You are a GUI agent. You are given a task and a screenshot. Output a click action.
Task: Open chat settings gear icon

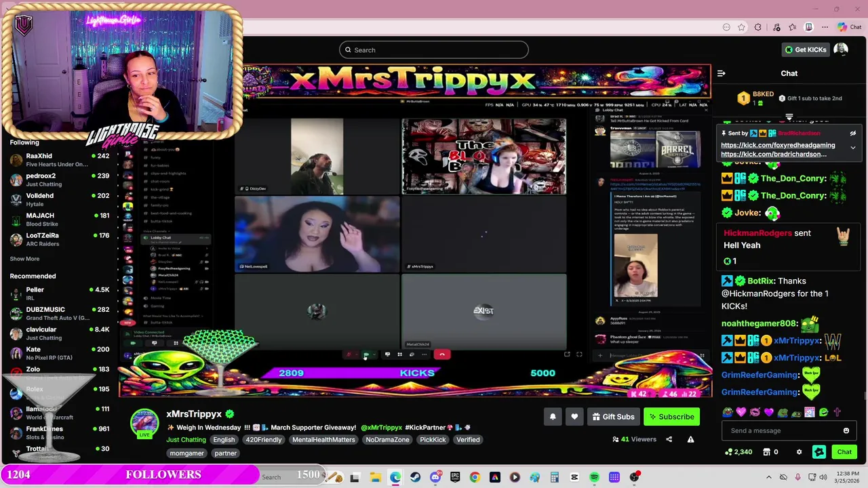pos(799,452)
